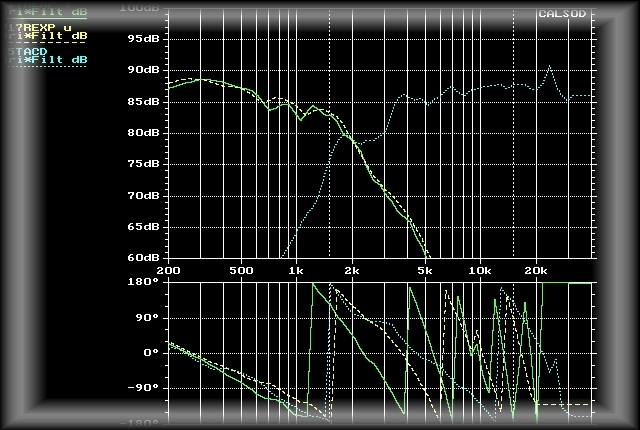Click the 200 frequency axis label
The width and height of the screenshot is (640, 430).
coord(168,271)
